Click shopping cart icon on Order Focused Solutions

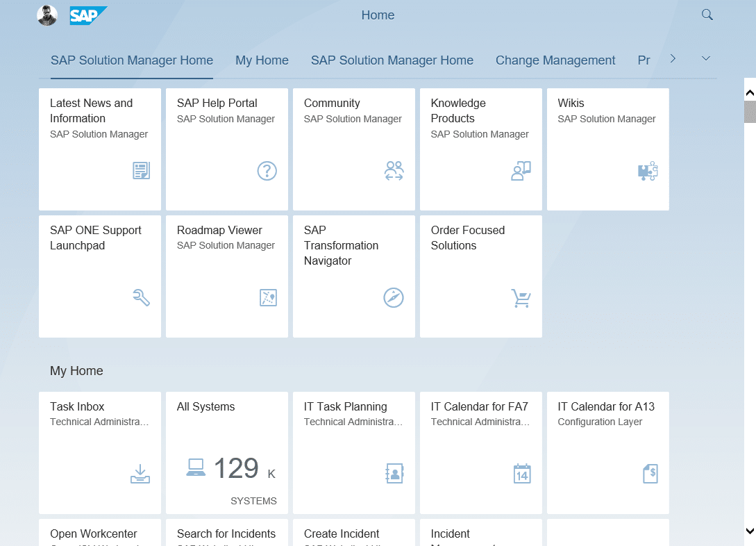point(521,298)
